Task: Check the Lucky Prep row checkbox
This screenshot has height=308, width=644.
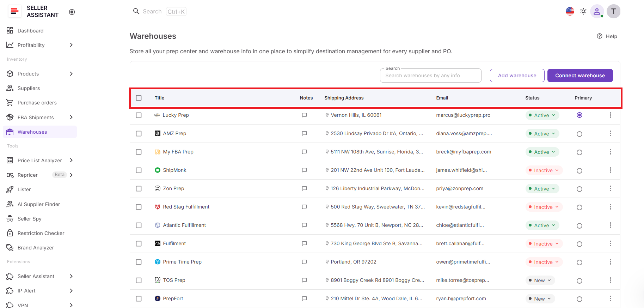Action: [x=139, y=115]
